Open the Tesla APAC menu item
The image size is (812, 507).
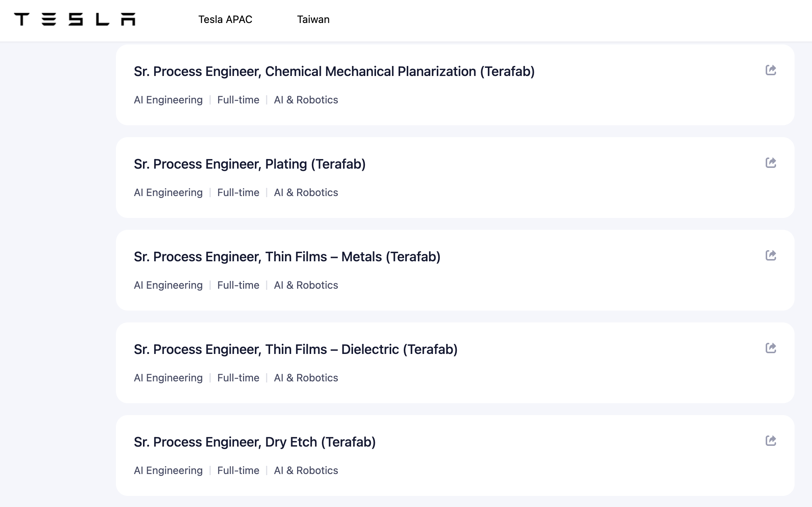coord(225,19)
